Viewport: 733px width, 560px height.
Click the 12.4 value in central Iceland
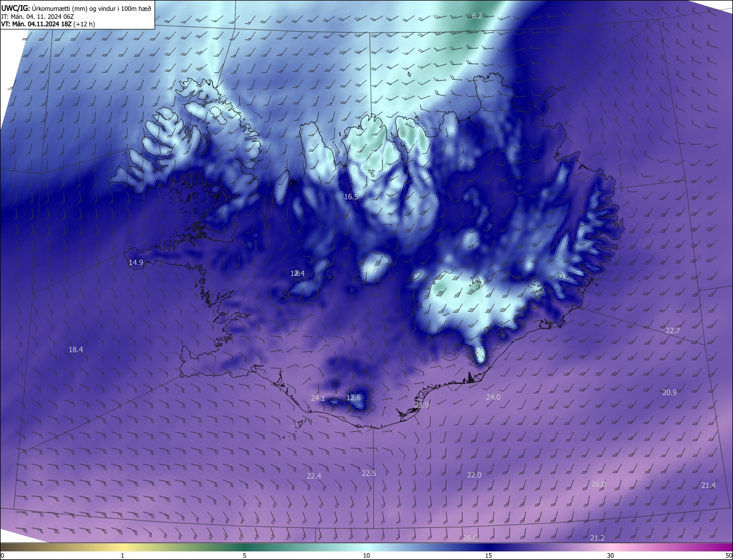297,273
